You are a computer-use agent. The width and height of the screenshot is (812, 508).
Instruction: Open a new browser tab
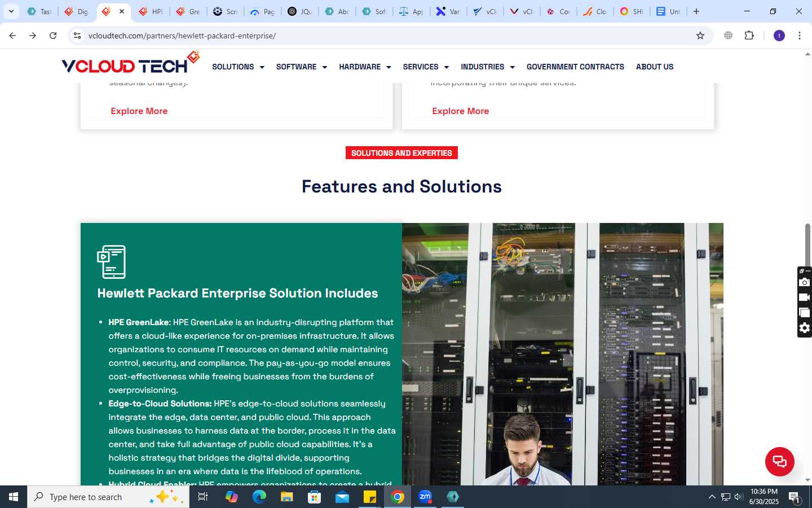[x=696, y=11]
